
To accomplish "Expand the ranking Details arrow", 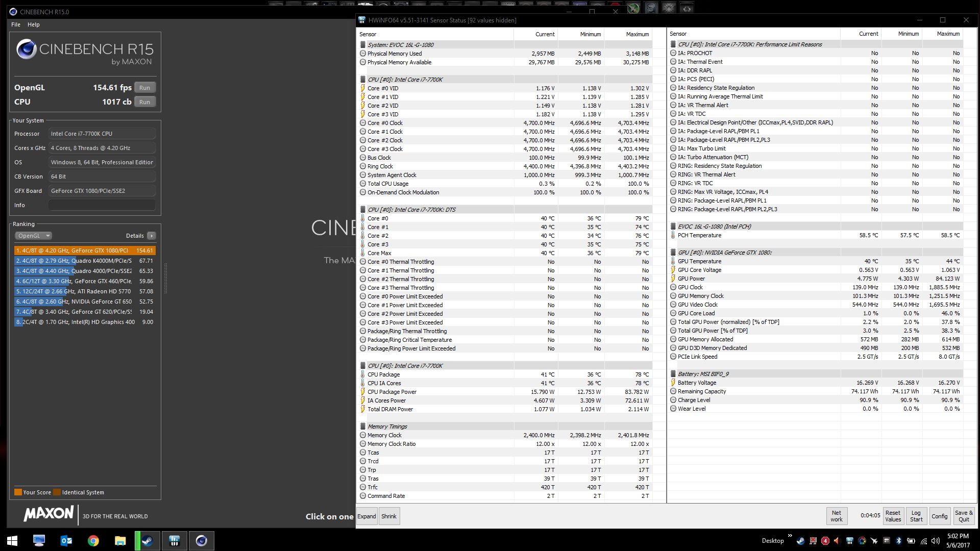I will [x=152, y=236].
